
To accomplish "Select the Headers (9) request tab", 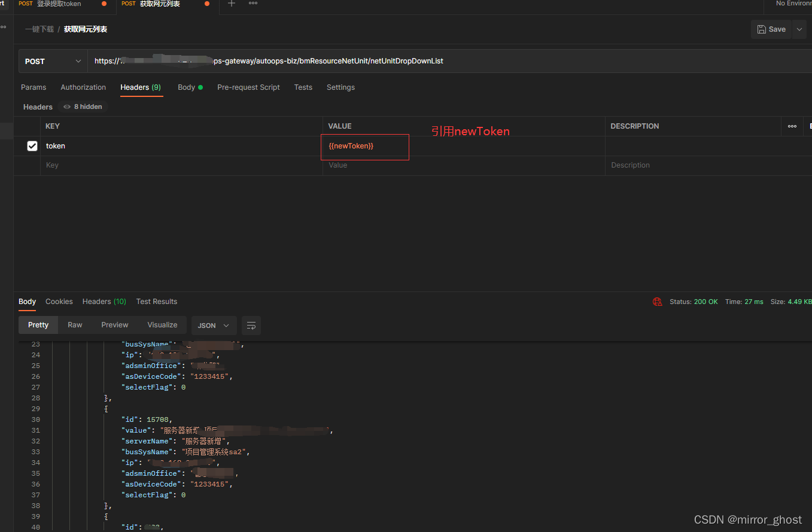I will (x=141, y=87).
